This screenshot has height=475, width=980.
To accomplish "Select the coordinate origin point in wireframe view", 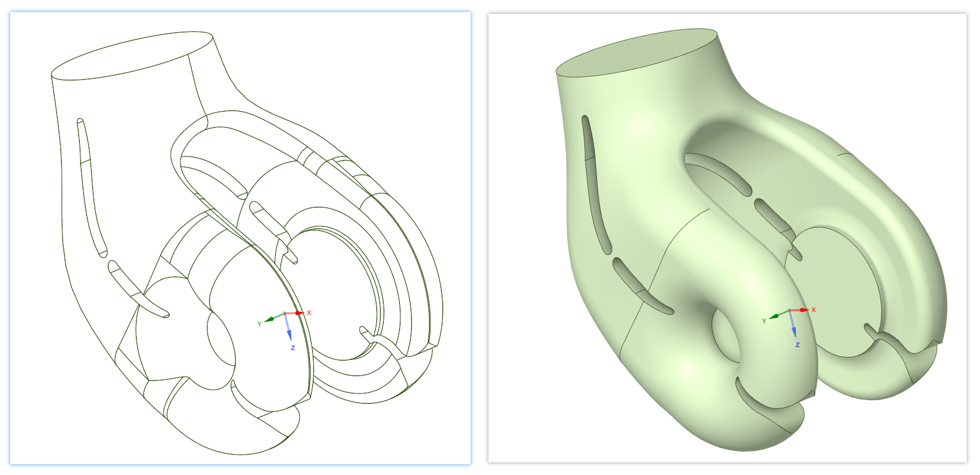I will click(x=285, y=313).
